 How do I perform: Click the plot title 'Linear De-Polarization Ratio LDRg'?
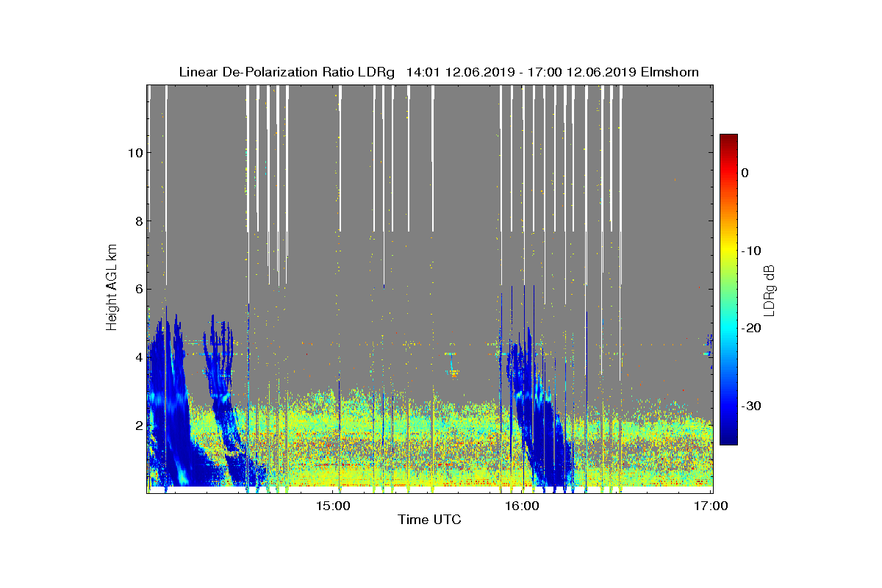pos(287,72)
